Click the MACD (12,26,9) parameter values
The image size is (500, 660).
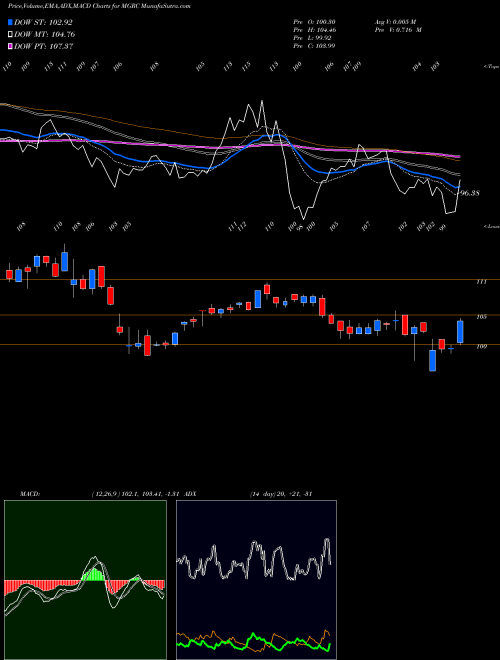pyautogui.click(x=136, y=494)
